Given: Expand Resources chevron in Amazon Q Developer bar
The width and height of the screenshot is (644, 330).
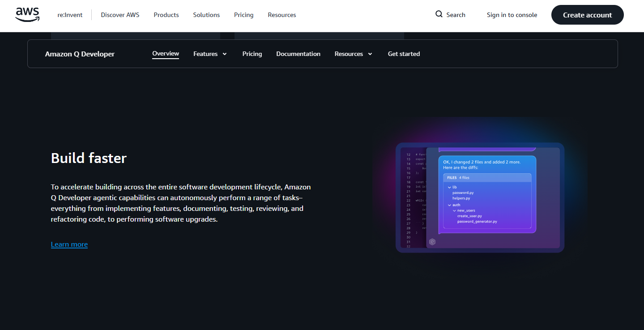Looking at the screenshot, I should 370,54.
